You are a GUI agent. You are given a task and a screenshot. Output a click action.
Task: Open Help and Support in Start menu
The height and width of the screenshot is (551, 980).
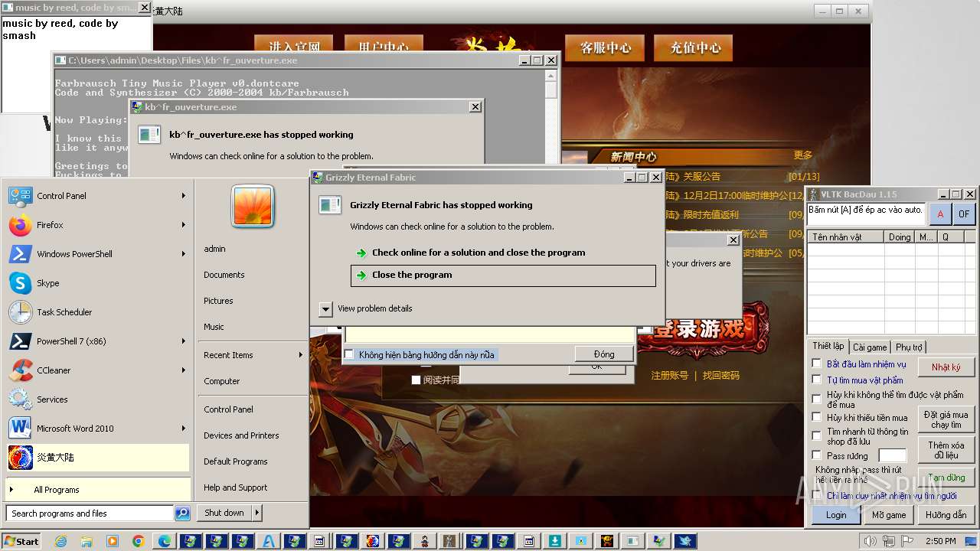point(235,487)
